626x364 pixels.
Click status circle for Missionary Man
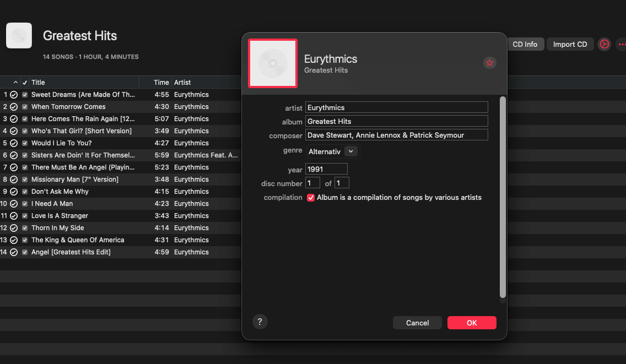(14, 180)
